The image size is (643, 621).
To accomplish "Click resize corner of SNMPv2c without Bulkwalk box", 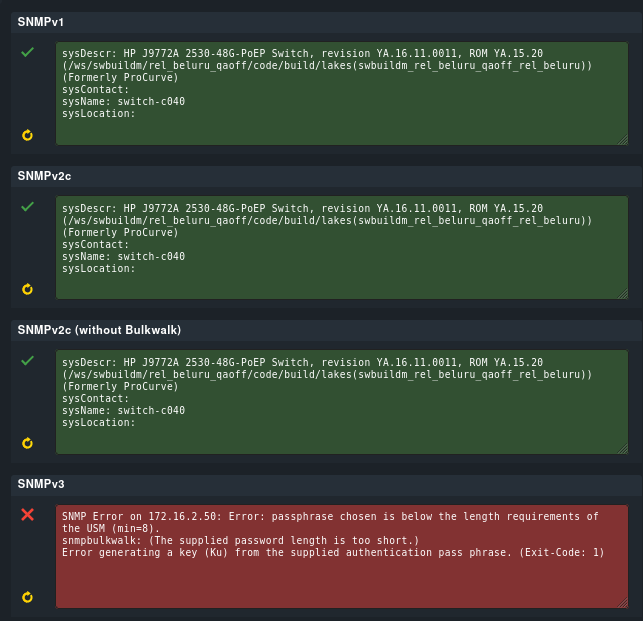I will pos(623,449).
